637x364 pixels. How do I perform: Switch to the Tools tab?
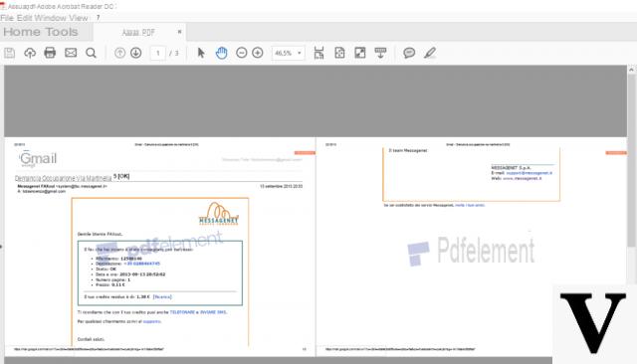(x=62, y=32)
